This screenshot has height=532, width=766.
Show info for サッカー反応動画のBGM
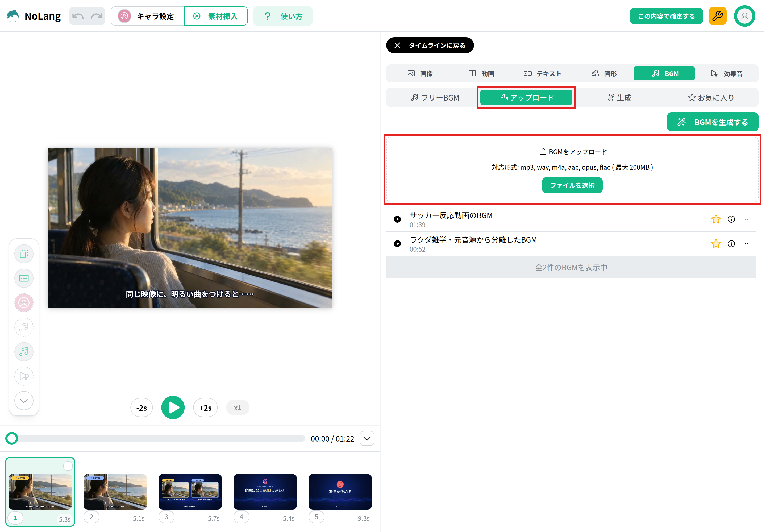tap(731, 219)
